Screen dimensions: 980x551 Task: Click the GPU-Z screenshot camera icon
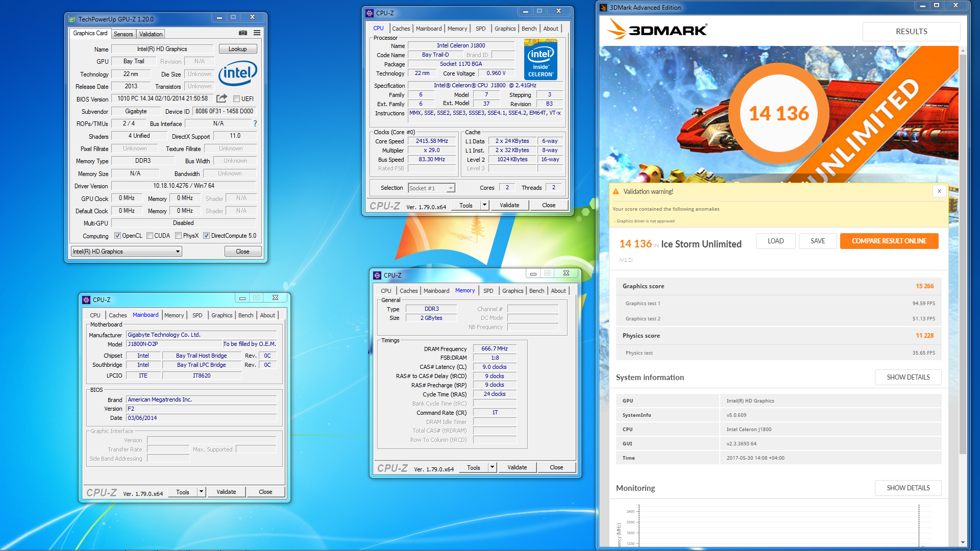243,33
